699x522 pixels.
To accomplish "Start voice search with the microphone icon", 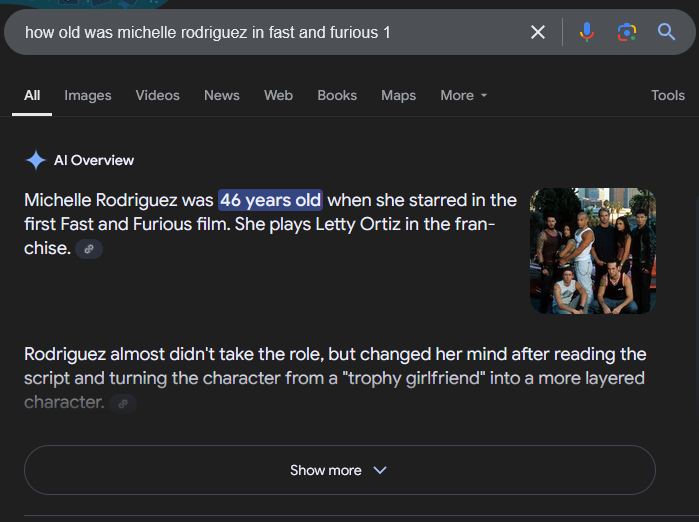I will click(587, 32).
